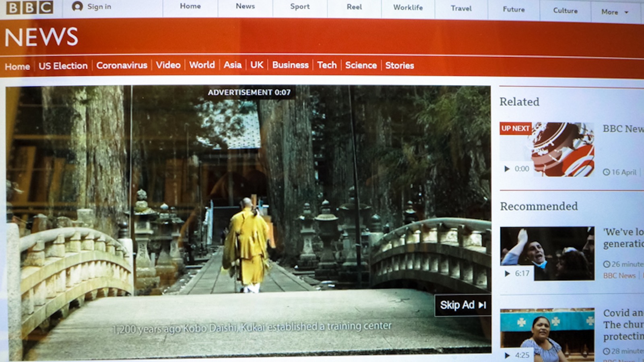The width and height of the screenshot is (644, 362).
Task: Select the Video section
Action: [168, 65]
